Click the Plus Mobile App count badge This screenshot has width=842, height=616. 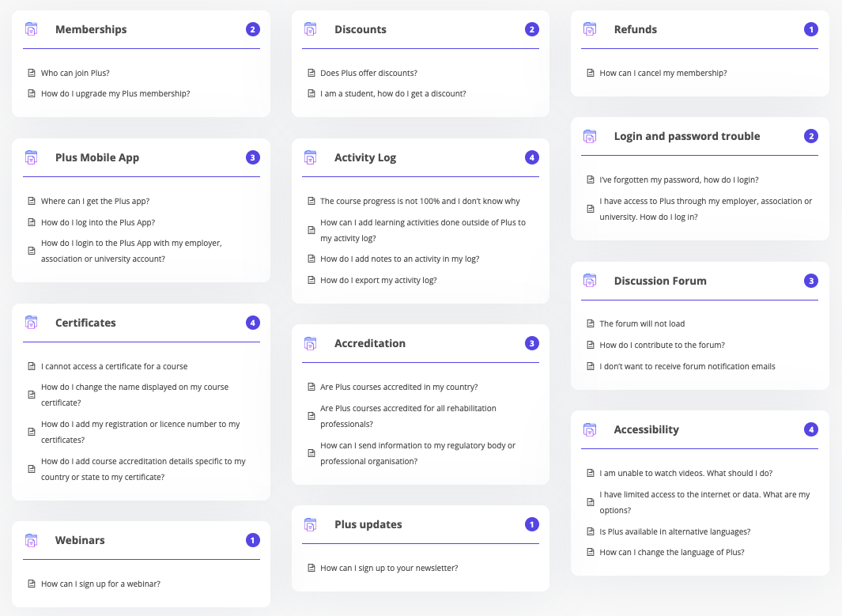(x=253, y=157)
